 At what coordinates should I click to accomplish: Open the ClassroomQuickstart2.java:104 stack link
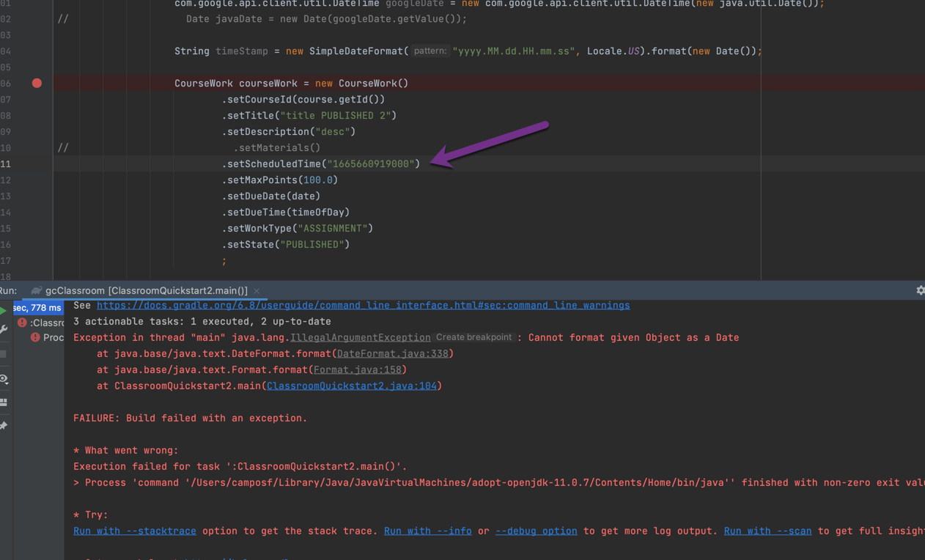[x=351, y=386]
